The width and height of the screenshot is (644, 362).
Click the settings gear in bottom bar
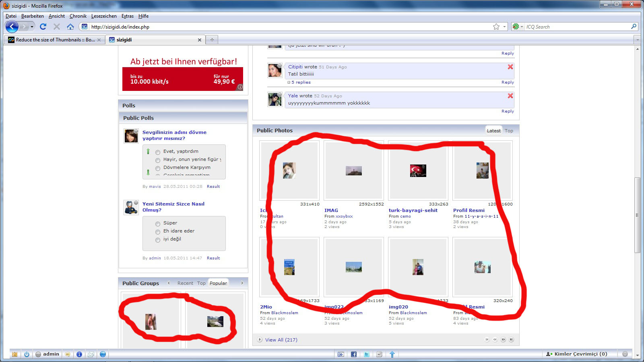click(625, 354)
